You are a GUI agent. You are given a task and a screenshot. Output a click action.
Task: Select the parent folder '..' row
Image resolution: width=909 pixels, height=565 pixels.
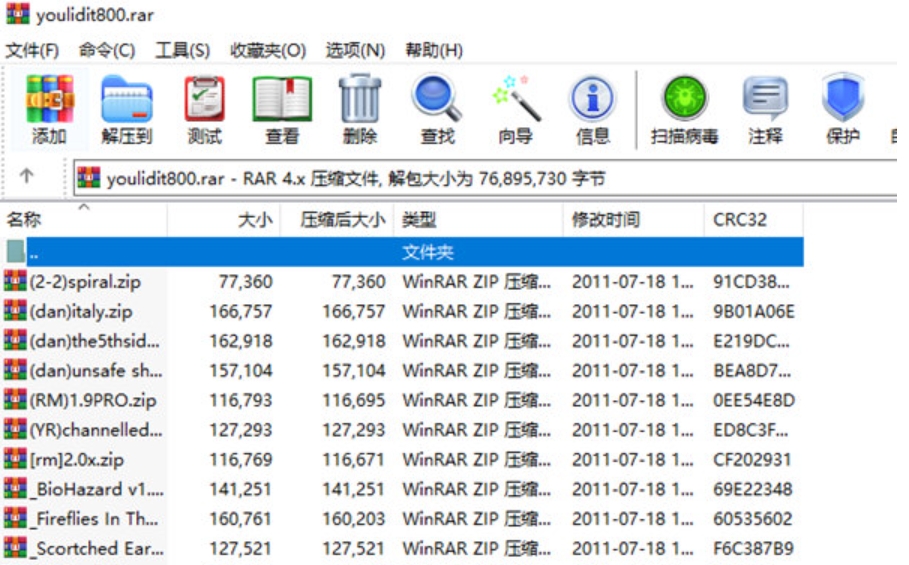click(403, 252)
